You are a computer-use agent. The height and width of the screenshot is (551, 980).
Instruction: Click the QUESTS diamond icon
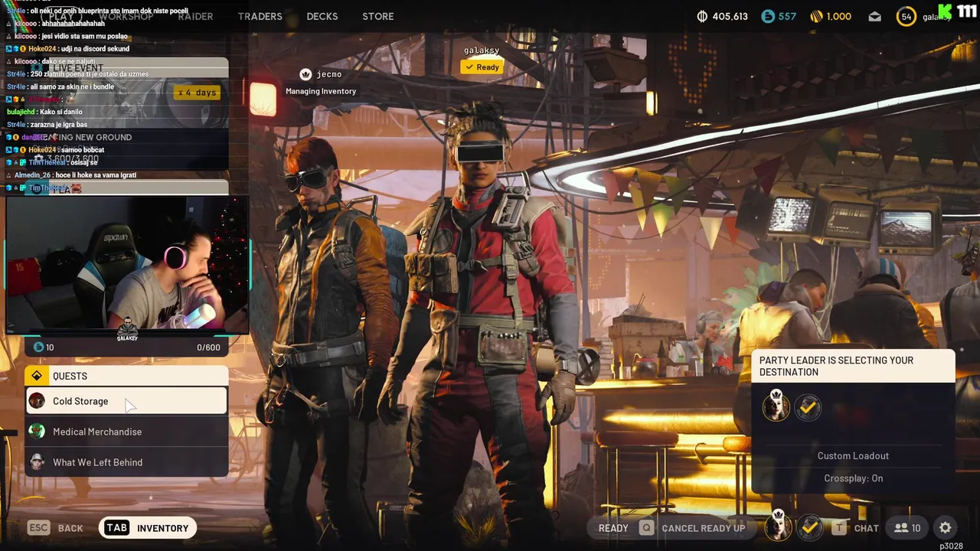[x=37, y=376]
